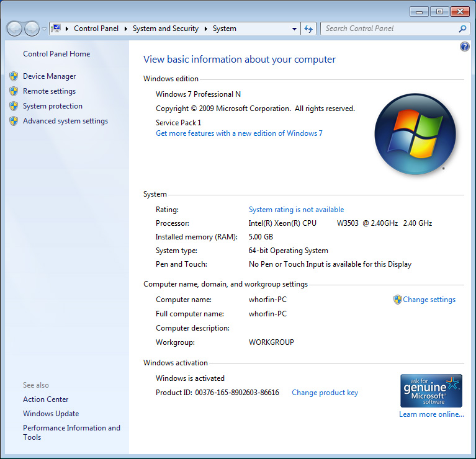Click the computer icon in address bar
Screen dimensions: 476x459
[x=56, y=29]
